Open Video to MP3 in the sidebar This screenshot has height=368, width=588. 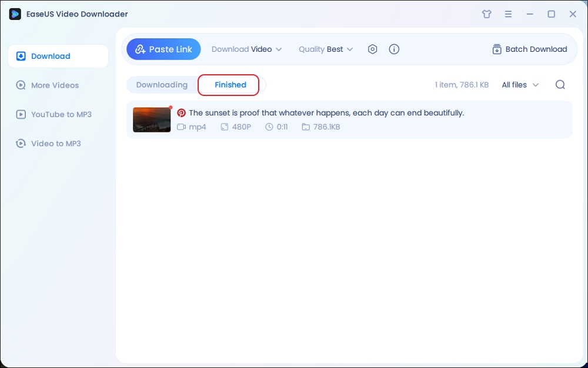pos(48,144)
